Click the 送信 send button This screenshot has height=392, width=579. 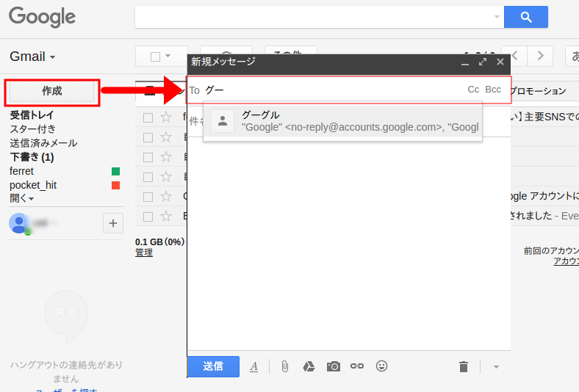(x=213, y=366)
